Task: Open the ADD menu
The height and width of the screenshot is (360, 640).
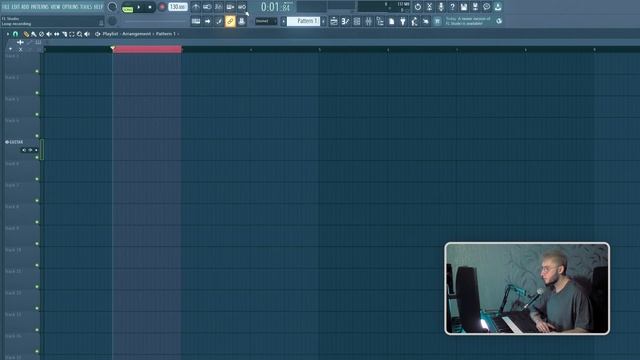Action: 25,7
